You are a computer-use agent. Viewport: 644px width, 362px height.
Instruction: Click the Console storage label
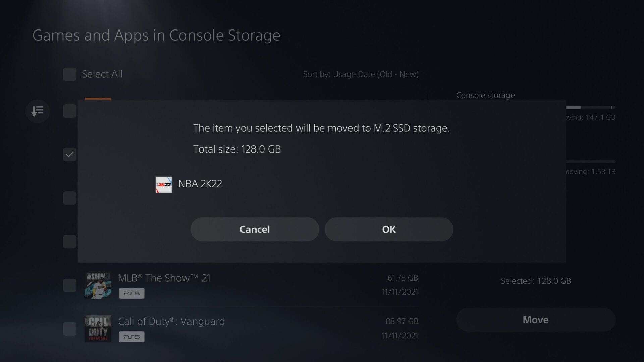[485, 95]
